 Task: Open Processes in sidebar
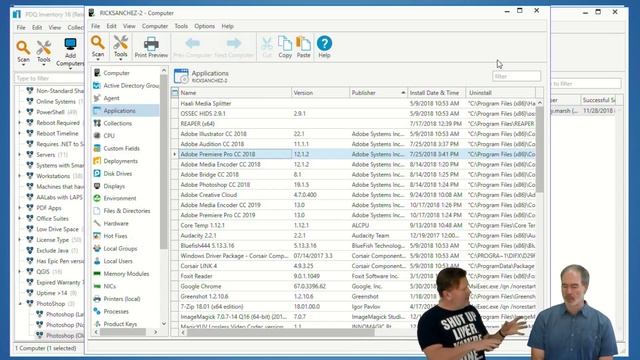pyautogui.click(x=116, y=311)
